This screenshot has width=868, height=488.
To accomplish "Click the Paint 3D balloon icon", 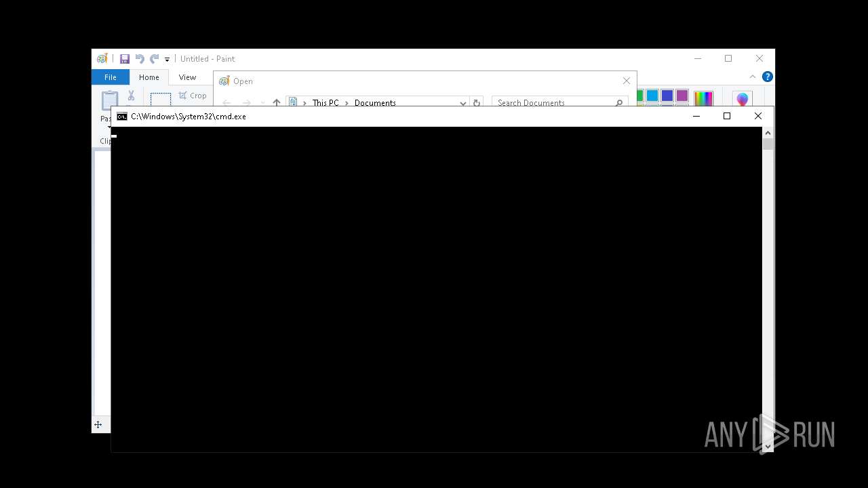I will 742,100.
